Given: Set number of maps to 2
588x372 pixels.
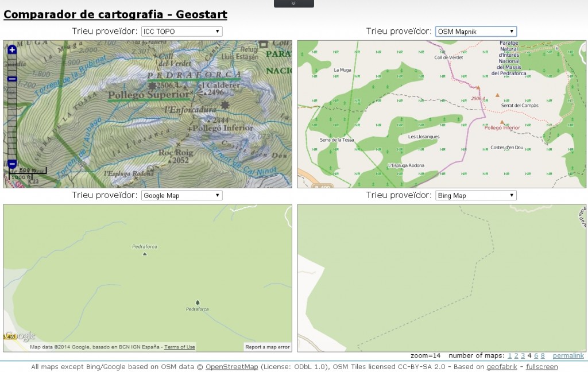Looking at the screenshot, I should pos(516,355).
